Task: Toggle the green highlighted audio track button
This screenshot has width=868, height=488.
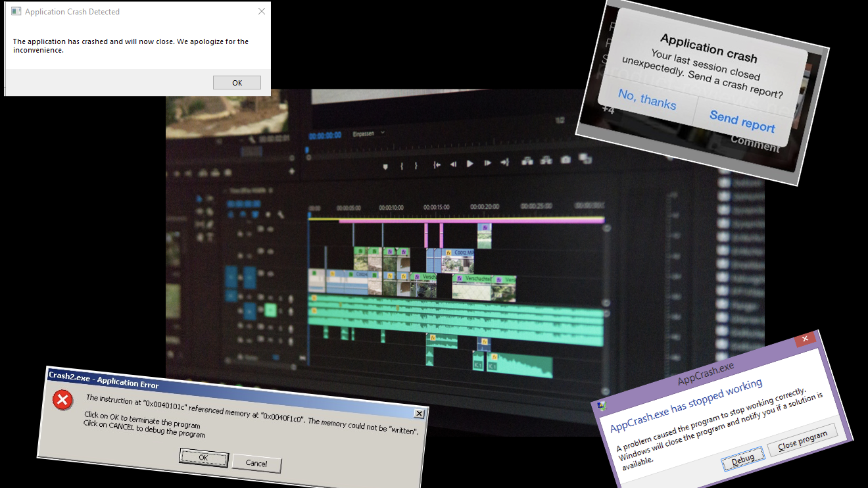Action: (x=270, y=310)
